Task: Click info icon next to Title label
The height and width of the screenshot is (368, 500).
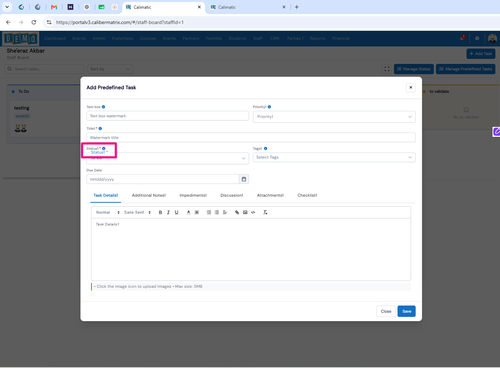Action: (x=100, y=128)
